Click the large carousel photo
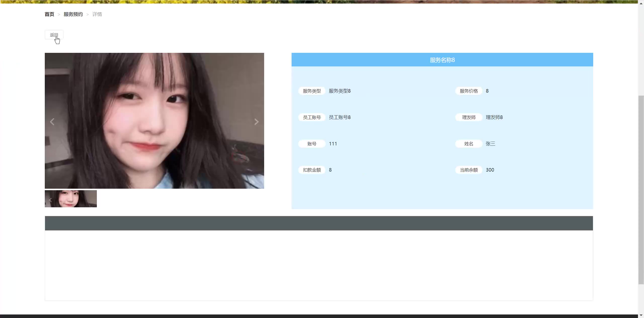Image resolution: width=644 pixels, height=318 pixels. coord(154,121)
